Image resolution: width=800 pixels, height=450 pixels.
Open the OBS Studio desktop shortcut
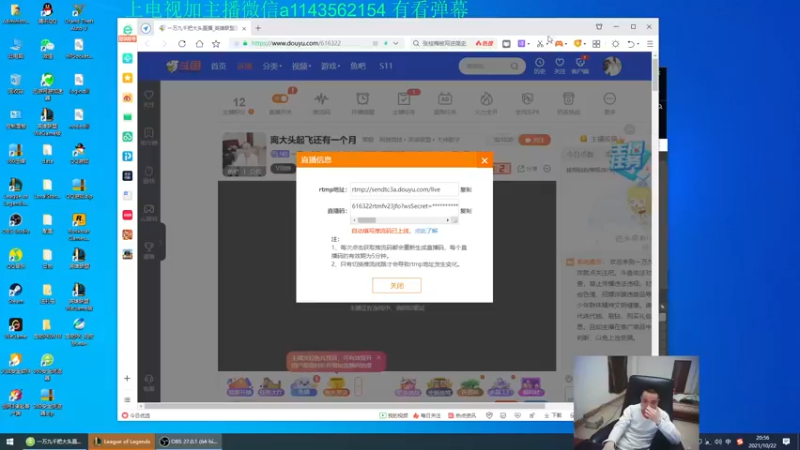[x=15, y=223]
